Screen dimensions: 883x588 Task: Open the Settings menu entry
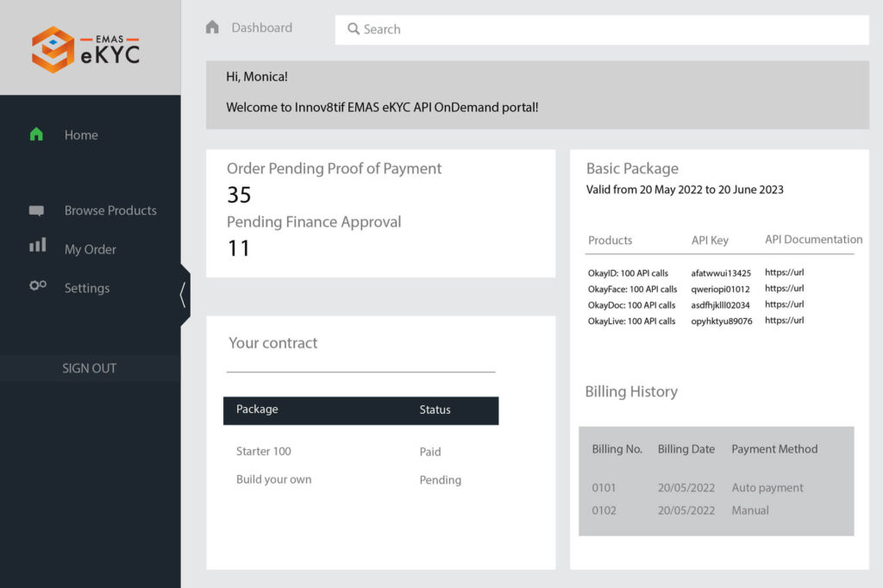(86, 287)
